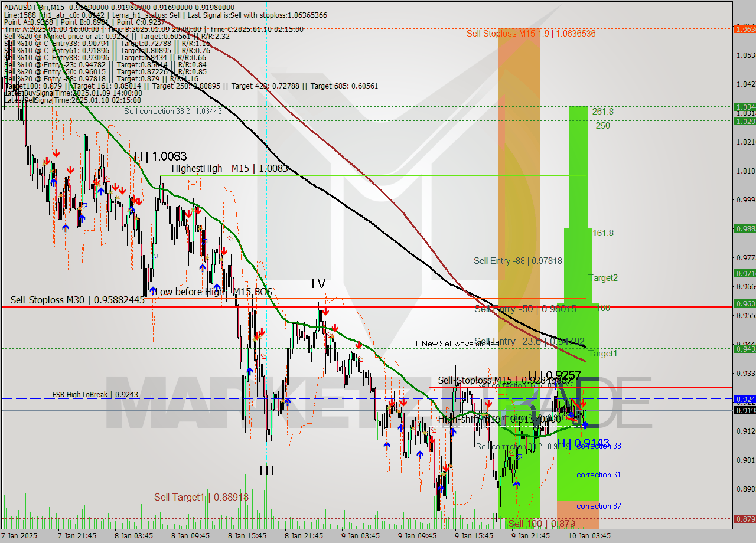Click the black 0.919 current price tag
Image resolution: width=756 pixels, height=543 pixels.
pos(744,410)
